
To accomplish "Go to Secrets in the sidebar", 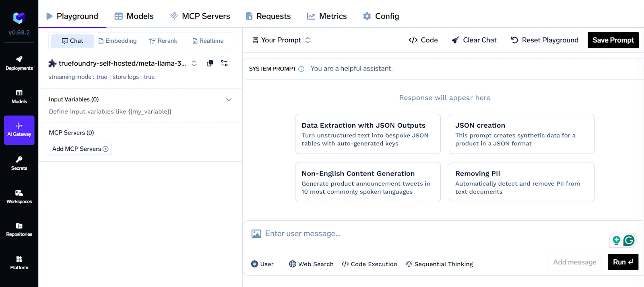I will point(19,163).
